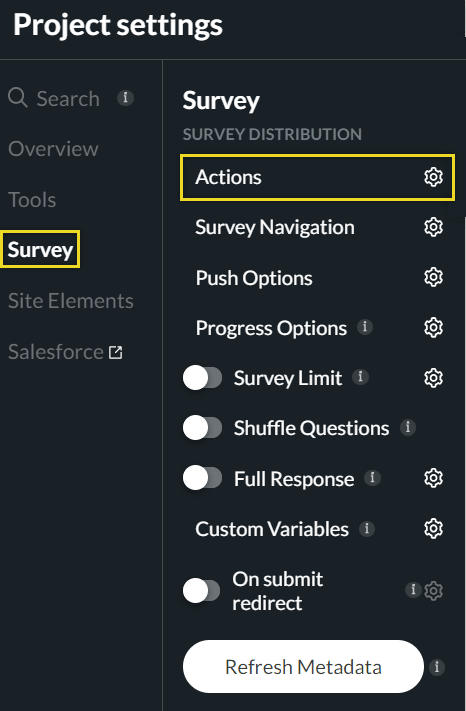Image resolution: width=466 pixels, height=711 pixels.
Task: Click info icon beside Refresh Metadata
Action: [x=437, y=667]
